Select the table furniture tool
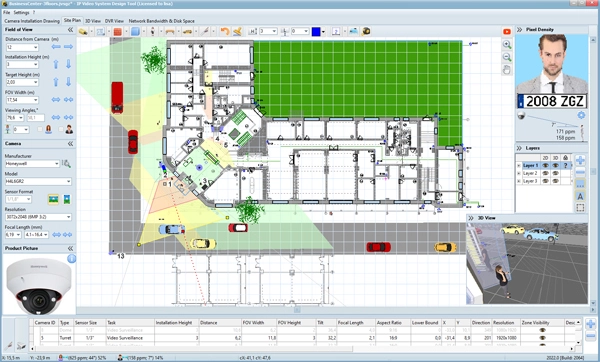This screenshot has height=362, width=600. click(x=170, y=32)
